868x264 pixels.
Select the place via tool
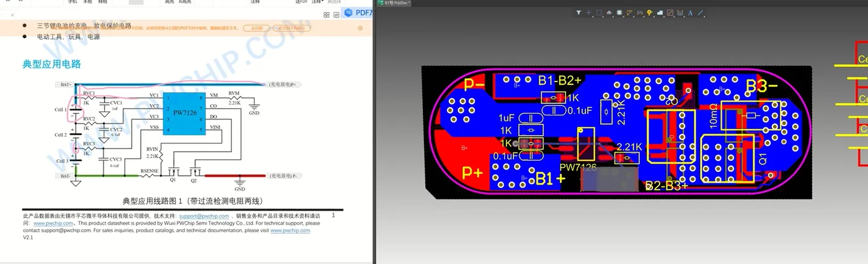(x=649, y=12)
